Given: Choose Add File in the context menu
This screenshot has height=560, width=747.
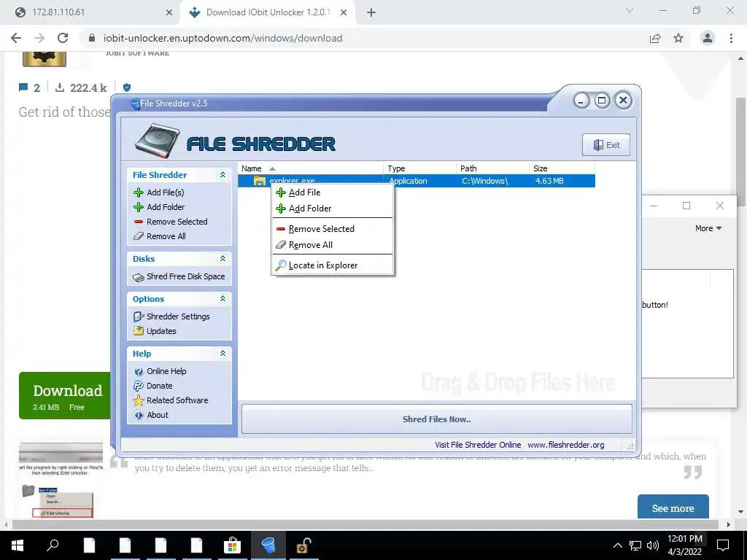Looking at the screenshot, I should [333, 192].
